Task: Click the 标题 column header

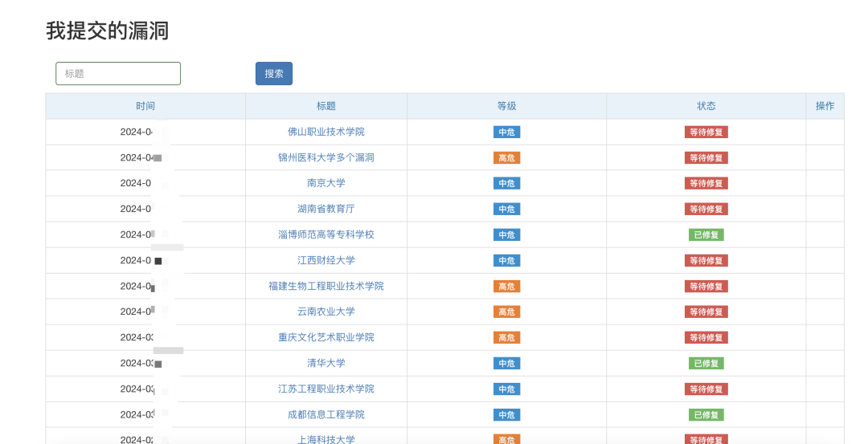Action: coord(326,106)
